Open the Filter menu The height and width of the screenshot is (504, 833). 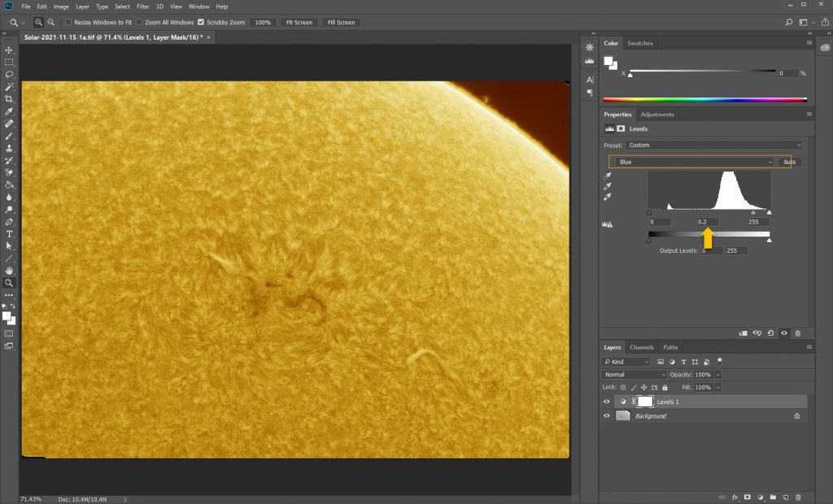[143, 7]
